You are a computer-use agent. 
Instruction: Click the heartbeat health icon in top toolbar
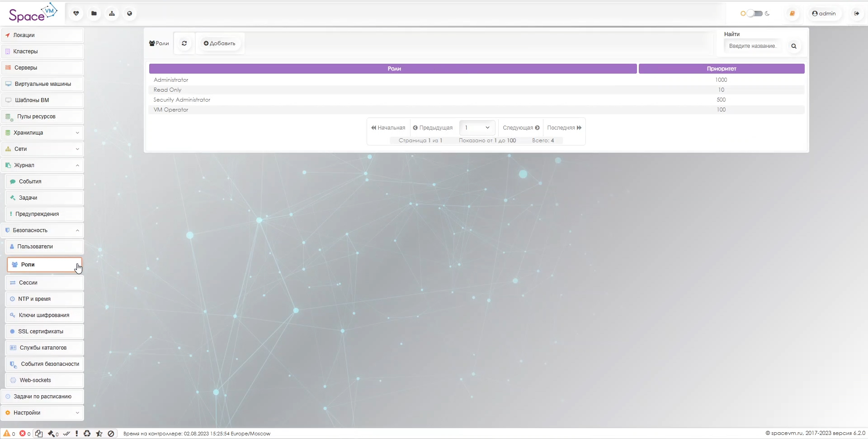tap(76, 14)
